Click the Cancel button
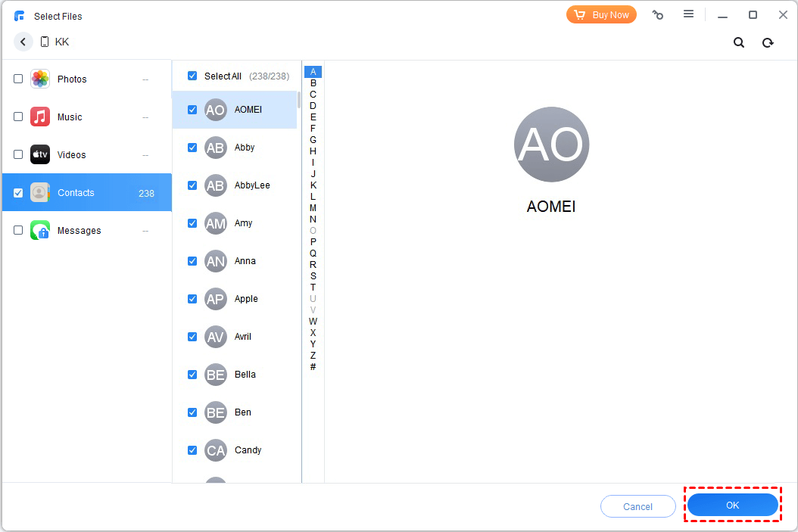Image resolution: width=798 pixels, height=532 pixels. coord(637,506)
